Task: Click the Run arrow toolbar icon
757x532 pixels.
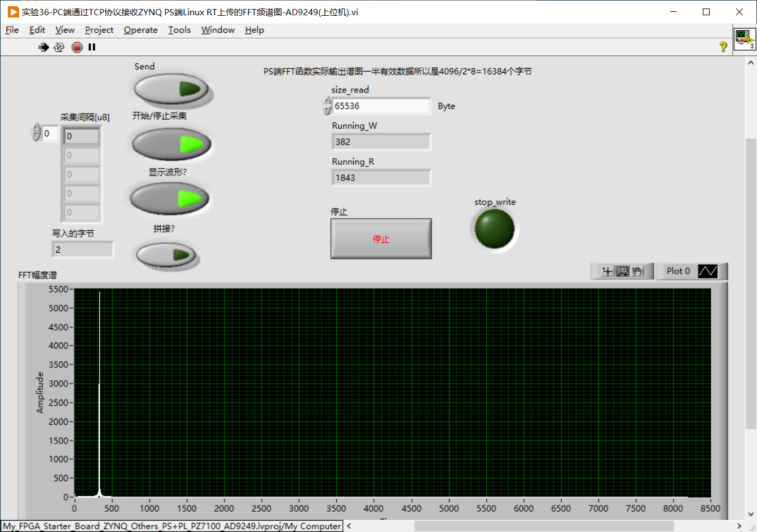Action: [x=43, y=47]
